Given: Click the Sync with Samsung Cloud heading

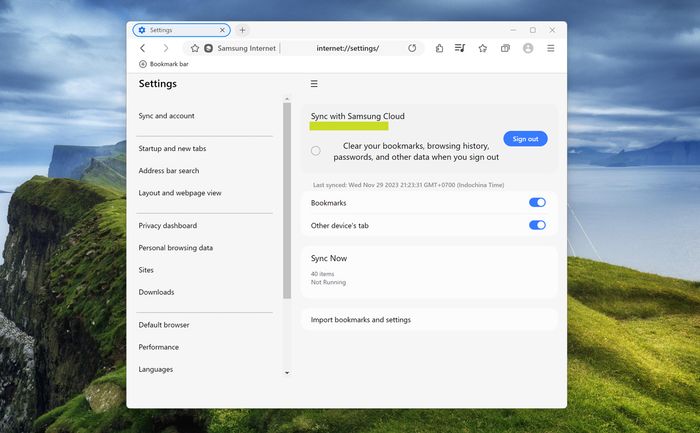Looking at the screenshot, I should 358,116.
